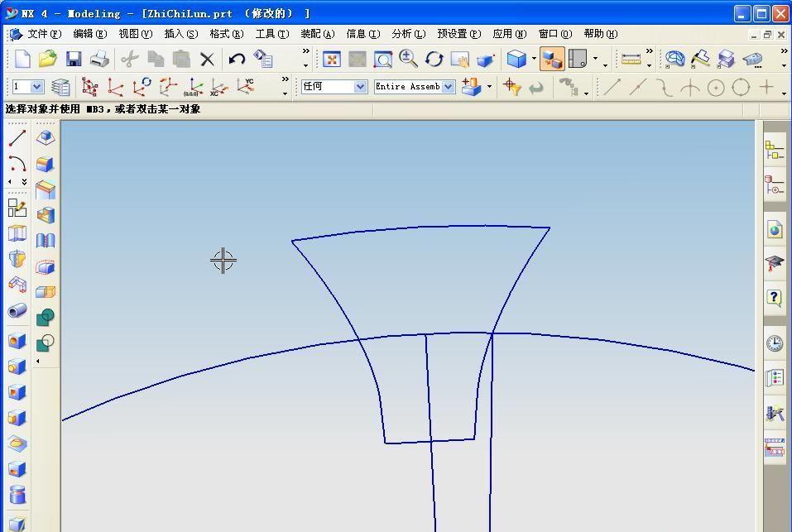Open a part with the folder icon
This screenshot has width=792, height=532.
pyautogui.click(x=48, y=59)
